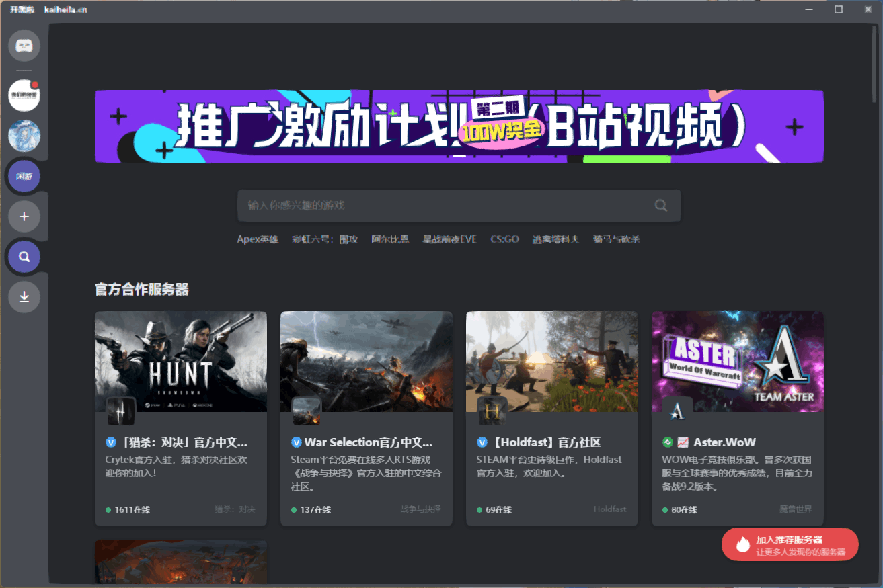This screenshot has width=883, height=588.
Task: Click the 官方合作服务器 section heading
Action: (142, 290)
